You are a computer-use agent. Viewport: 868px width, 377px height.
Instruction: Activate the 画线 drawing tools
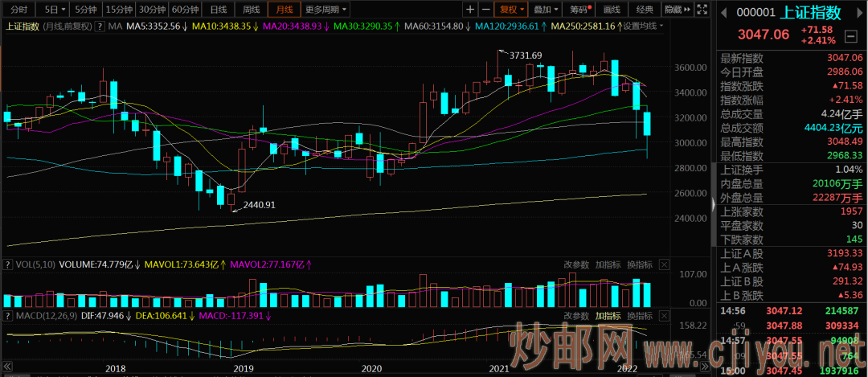[612, 10]
